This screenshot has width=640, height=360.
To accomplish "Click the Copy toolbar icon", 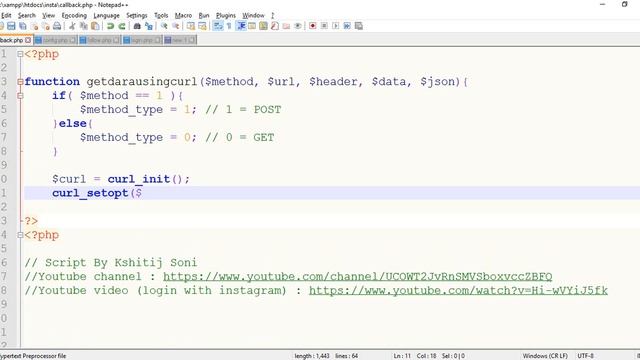I will coord(84,26).
